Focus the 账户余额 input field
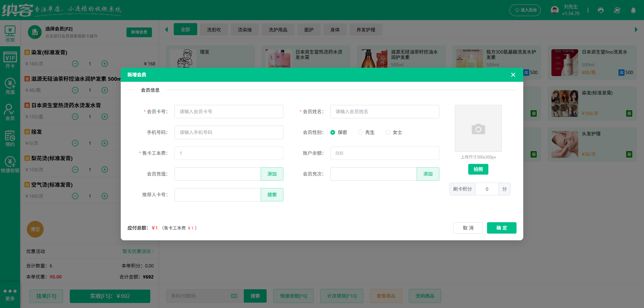 point(385,153)
